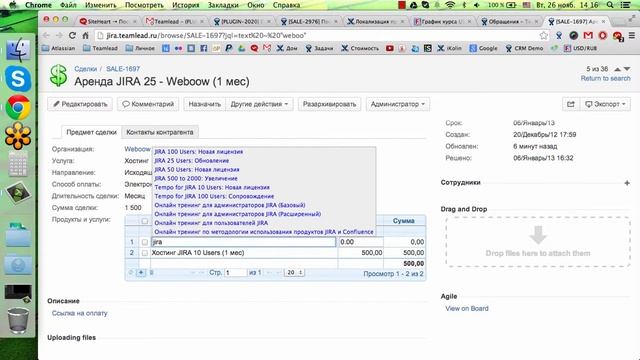The width and height of the screenshot is (640, 360).
Task: Click the Редактировать button
Action: click(80, 104)
